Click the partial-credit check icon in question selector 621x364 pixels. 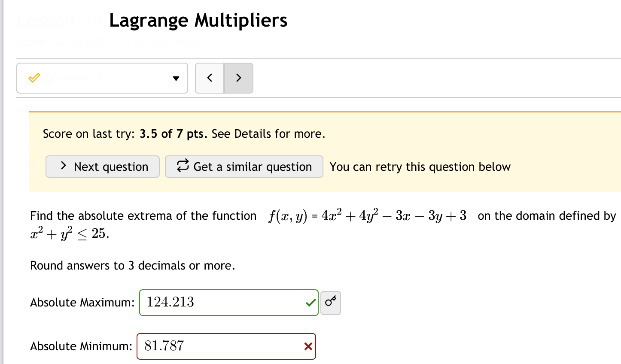[x=34, y=78]
